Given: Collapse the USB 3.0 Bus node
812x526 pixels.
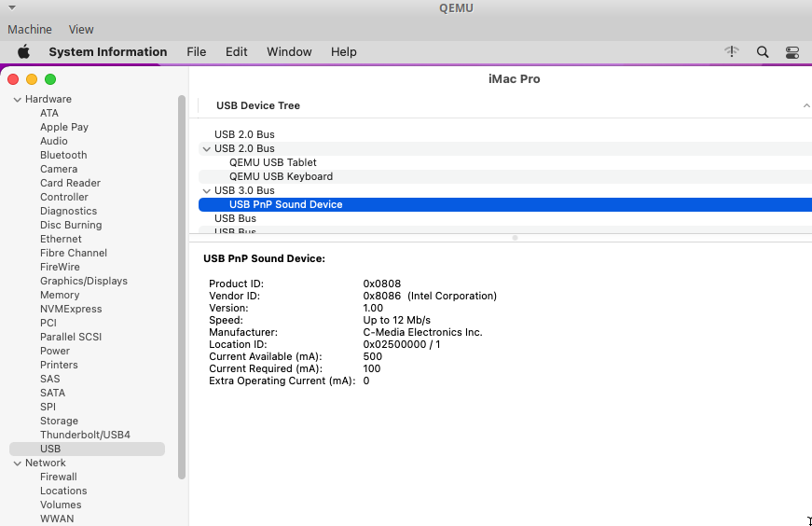Looking at the screenshot, I should 206,191.
